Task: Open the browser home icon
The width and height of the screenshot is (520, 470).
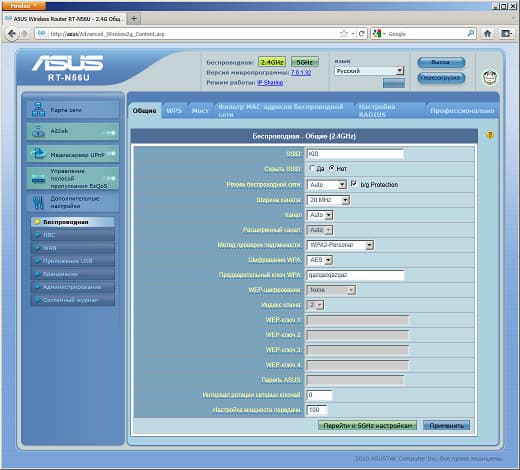Action: [487, 33]
